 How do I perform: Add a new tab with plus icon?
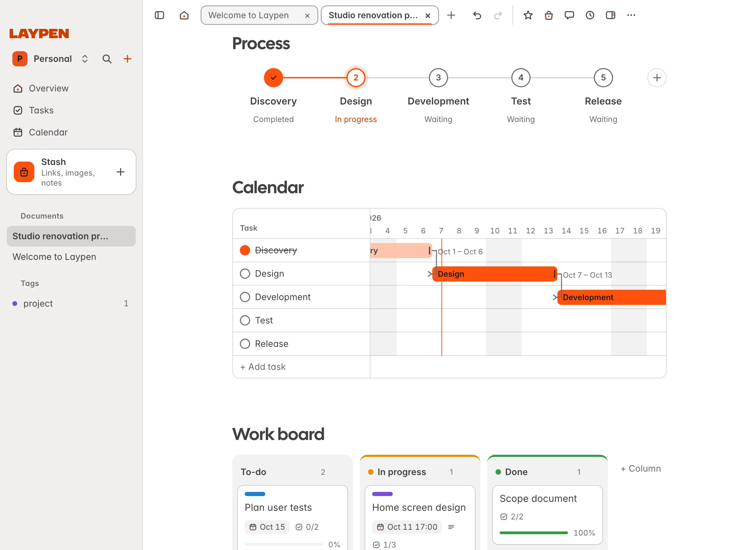click(x=451, y=15)
